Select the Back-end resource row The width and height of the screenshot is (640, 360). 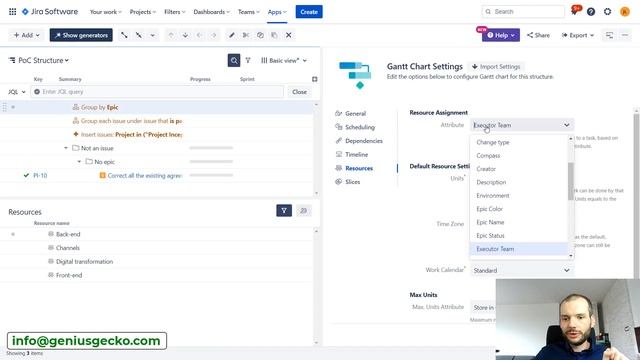click(x=157, y=234)
